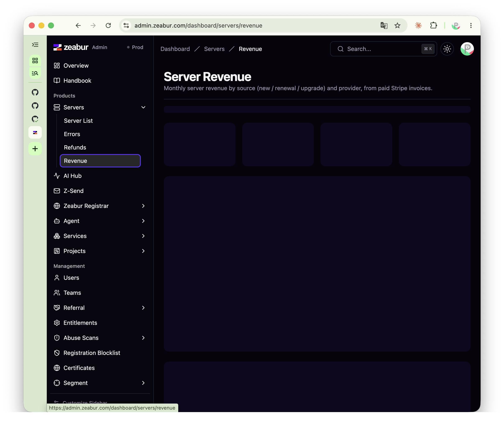
Task: Expand the Segment section chevron
Action: click(143, 383)
